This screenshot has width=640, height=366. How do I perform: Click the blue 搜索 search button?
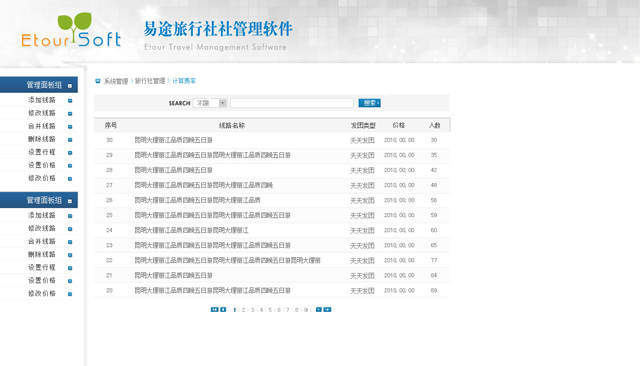369,103
